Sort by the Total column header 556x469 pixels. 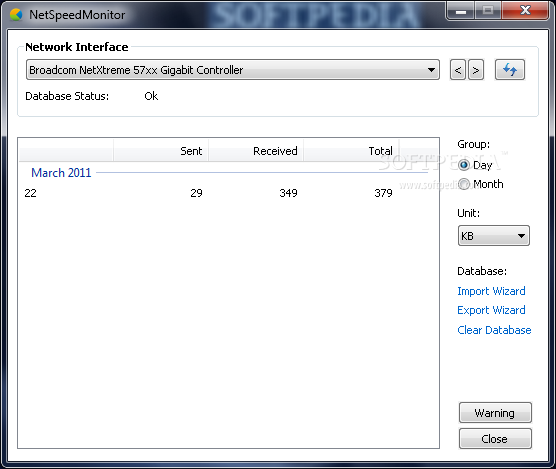click(x=351, y=151)
